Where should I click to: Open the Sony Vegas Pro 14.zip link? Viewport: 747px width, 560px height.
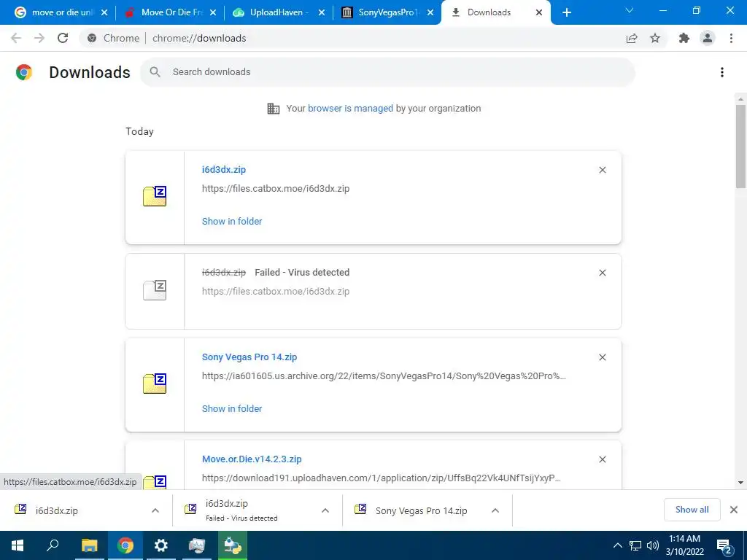point(249,357)
